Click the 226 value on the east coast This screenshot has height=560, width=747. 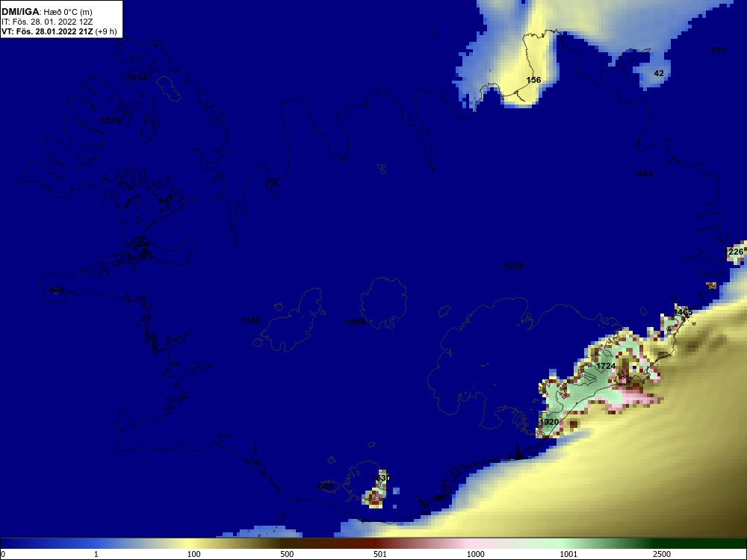point(736,252)
